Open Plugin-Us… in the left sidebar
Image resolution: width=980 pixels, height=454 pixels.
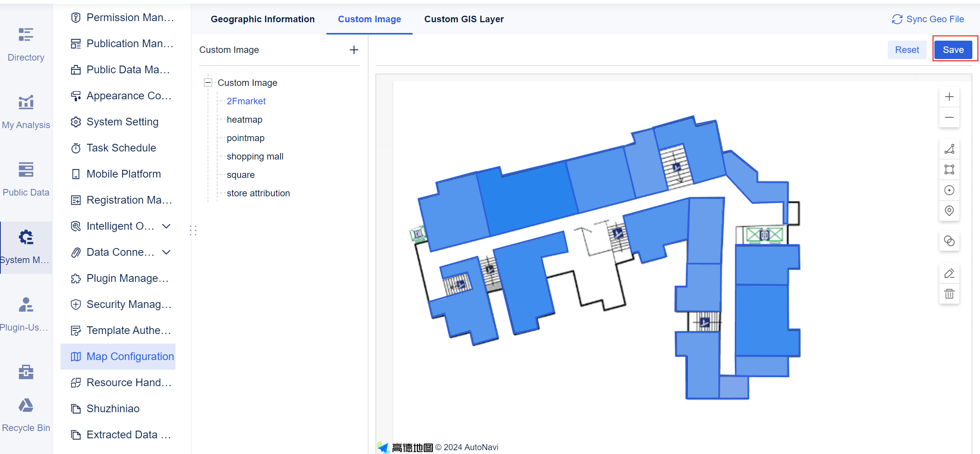click(x=26, y=314)
